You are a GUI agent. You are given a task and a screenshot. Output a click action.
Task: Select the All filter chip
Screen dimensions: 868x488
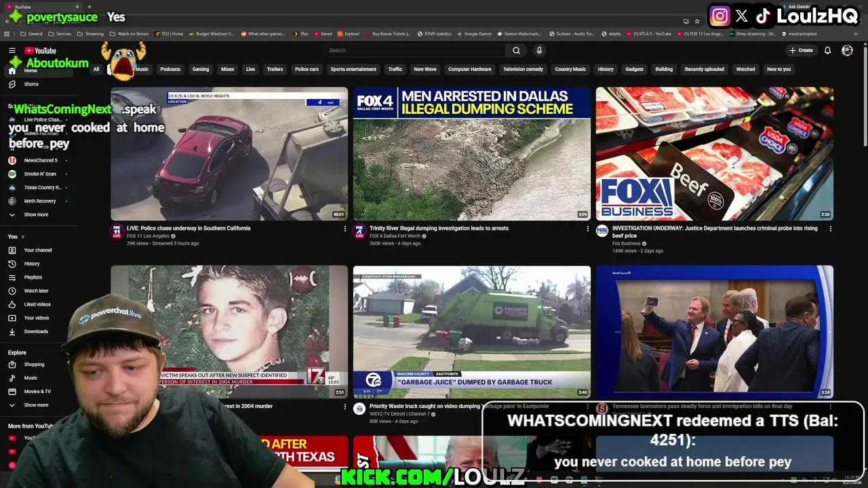coord(96,69)
